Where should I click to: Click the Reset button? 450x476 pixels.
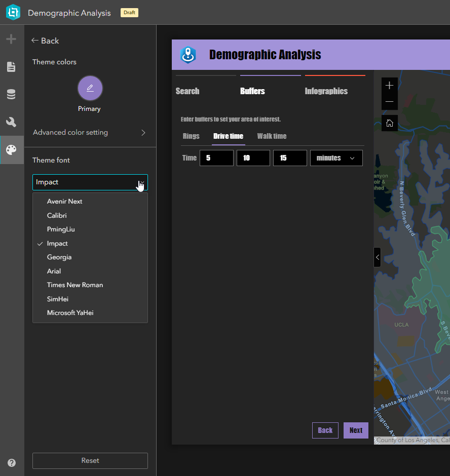[90, 460]
